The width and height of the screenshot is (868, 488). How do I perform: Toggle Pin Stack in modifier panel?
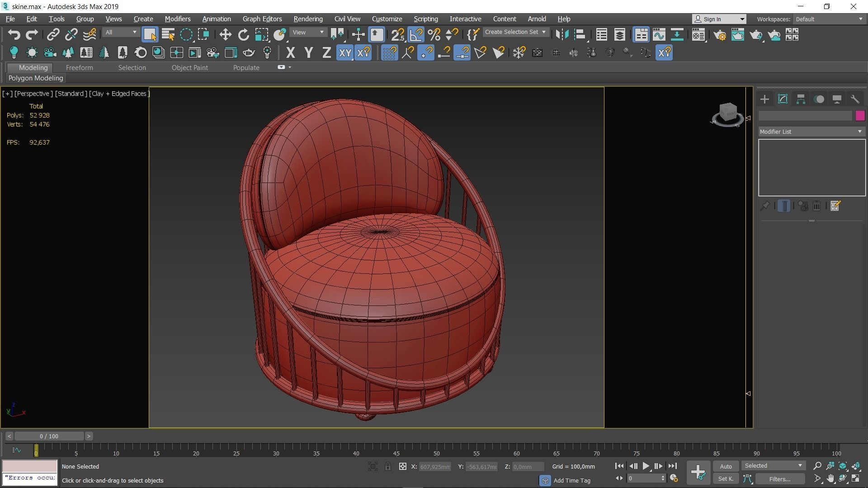click(764, 206)
